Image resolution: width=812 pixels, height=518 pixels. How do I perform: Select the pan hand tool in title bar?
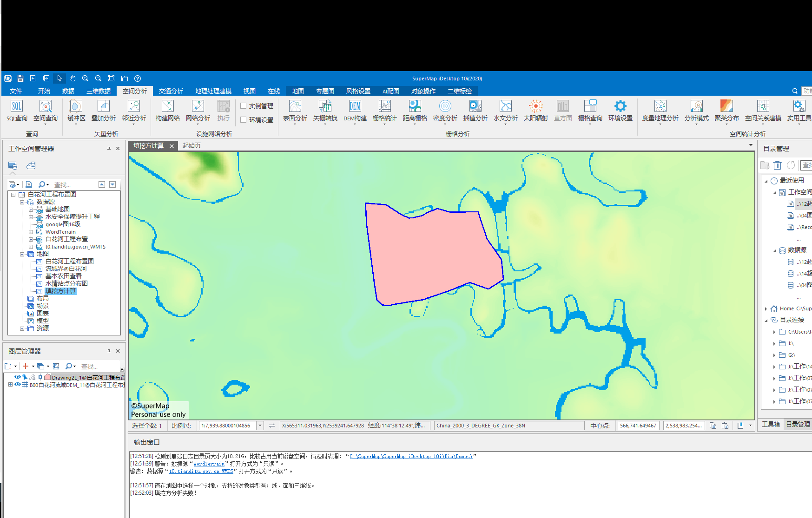(73, 79)
